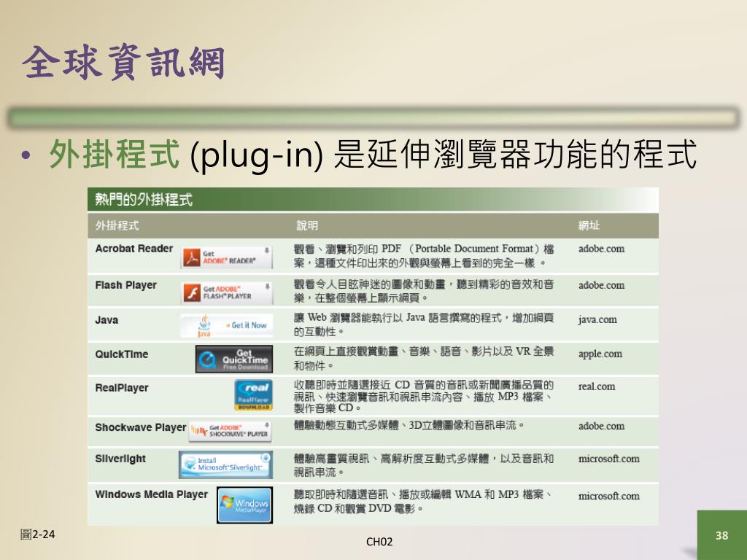This screenshot has height=560, width=747.
Task: Click the slide title 全球資訊網
Action: click(x=123, y=63)
